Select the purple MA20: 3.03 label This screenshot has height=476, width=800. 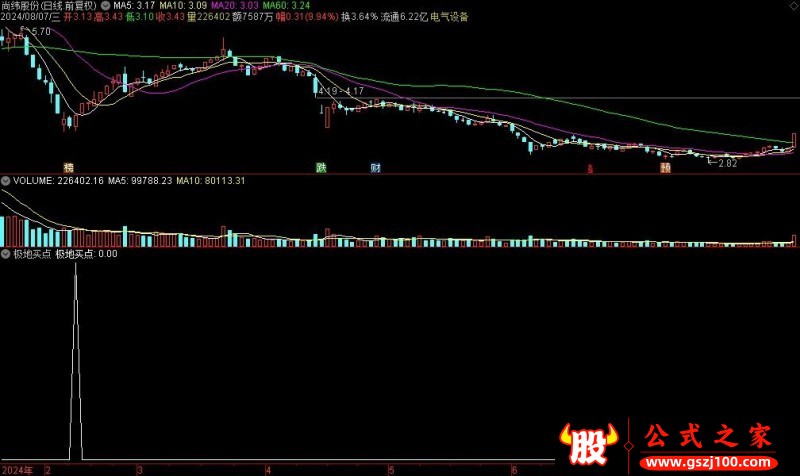[x=235, y=6]
